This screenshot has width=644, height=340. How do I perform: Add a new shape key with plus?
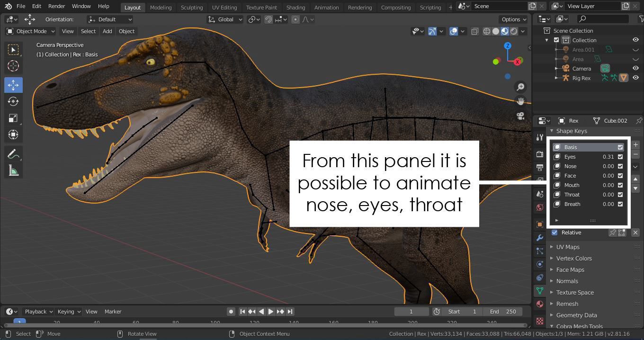click(635, 145)
